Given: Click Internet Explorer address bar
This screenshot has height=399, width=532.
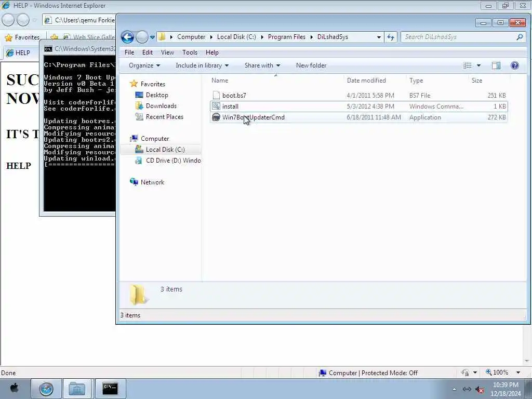Looking at the screenshot, I should 79,20.
